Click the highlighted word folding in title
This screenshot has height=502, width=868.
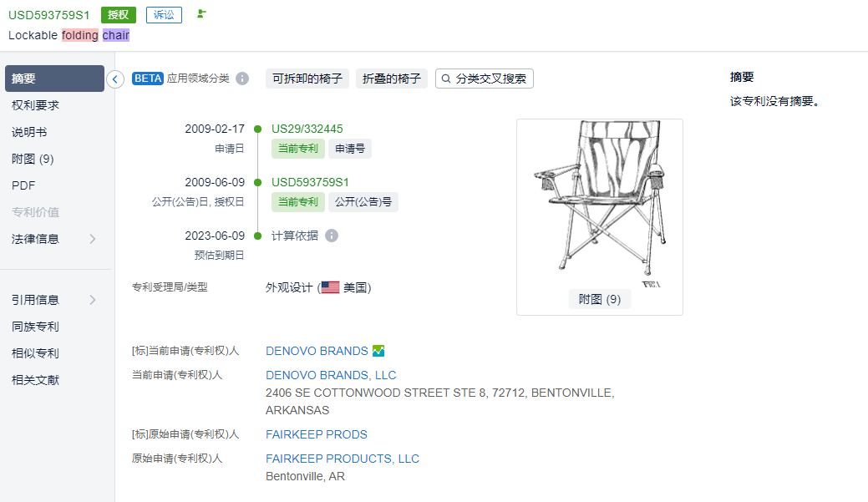pos(79,35)
